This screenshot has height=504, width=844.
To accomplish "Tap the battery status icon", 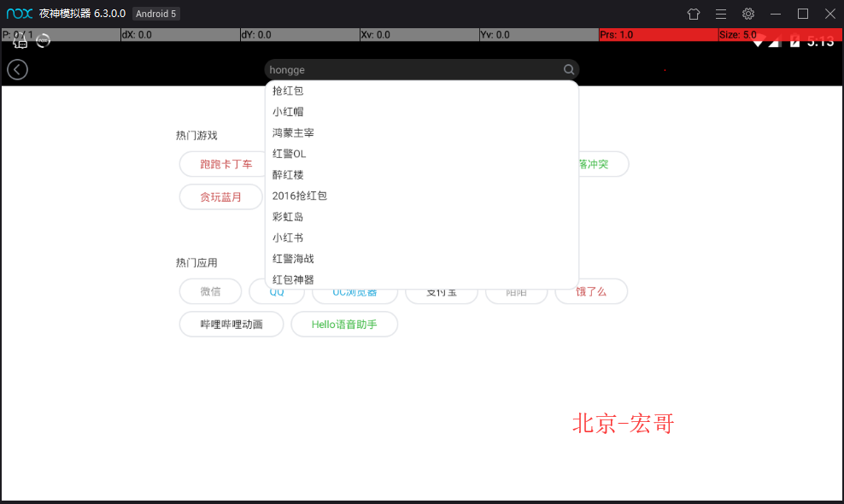I will click(794, 42).
